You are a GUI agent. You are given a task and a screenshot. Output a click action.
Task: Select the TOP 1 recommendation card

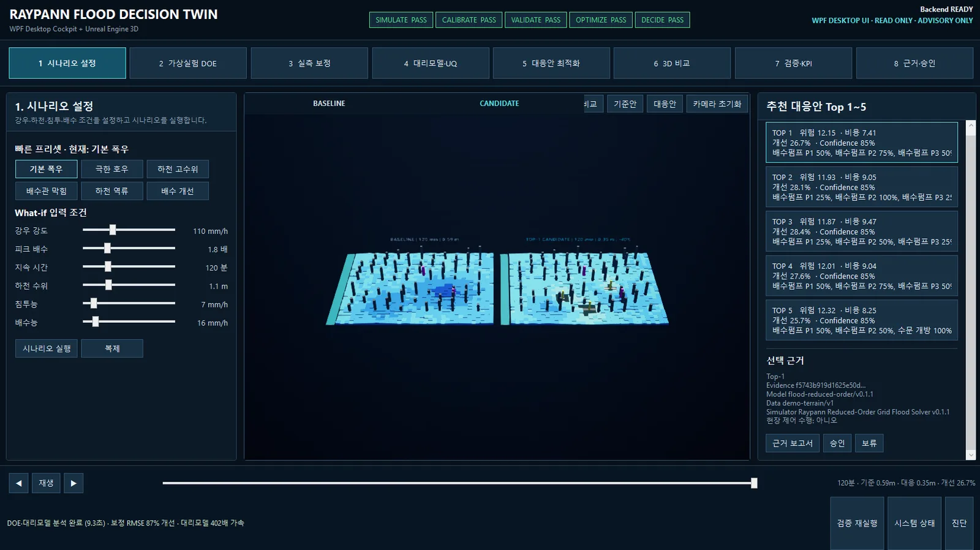tap(862, 143)
